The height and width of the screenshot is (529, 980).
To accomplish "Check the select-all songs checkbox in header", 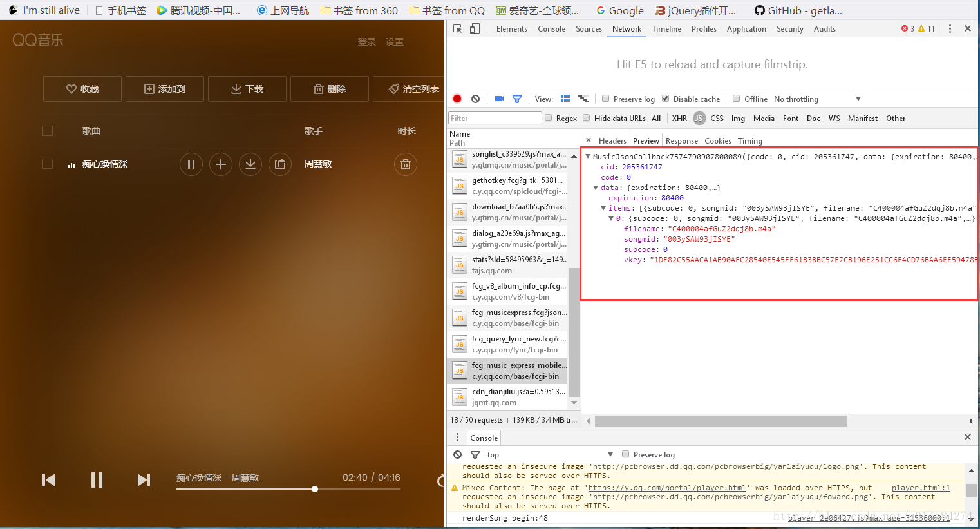I will point(48,131).
